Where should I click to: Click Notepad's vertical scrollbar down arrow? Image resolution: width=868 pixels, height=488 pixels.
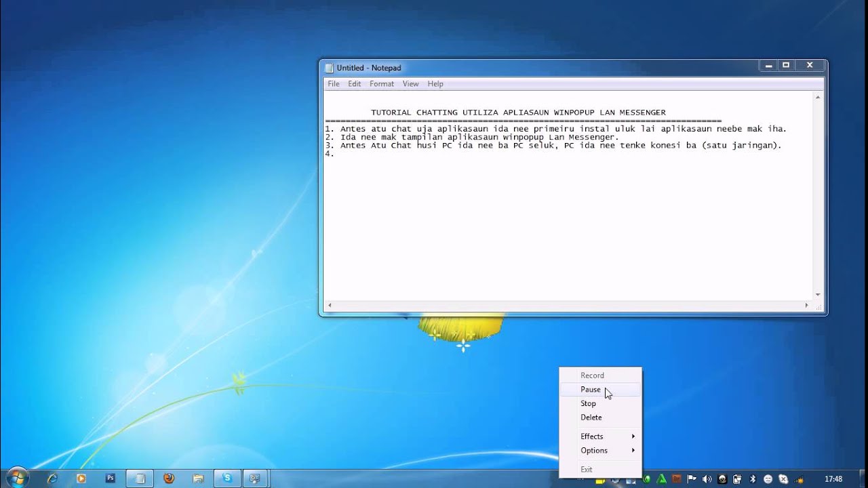pos(818,295)
